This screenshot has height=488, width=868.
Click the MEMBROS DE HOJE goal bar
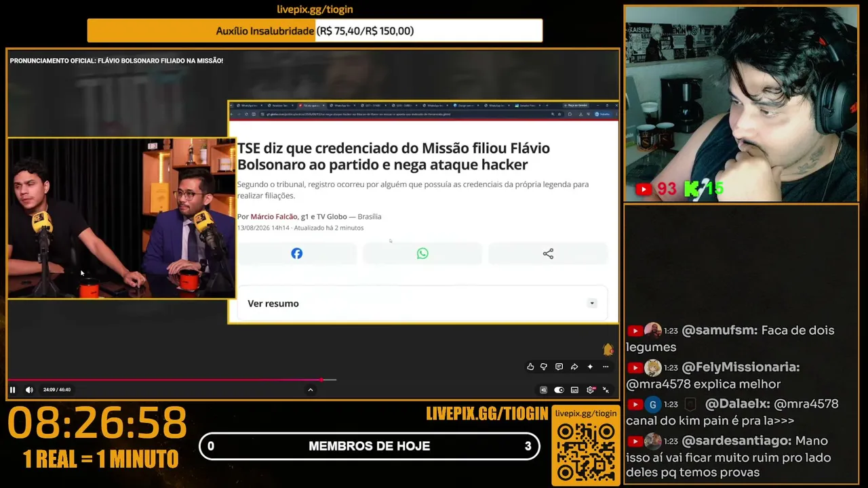370,446
